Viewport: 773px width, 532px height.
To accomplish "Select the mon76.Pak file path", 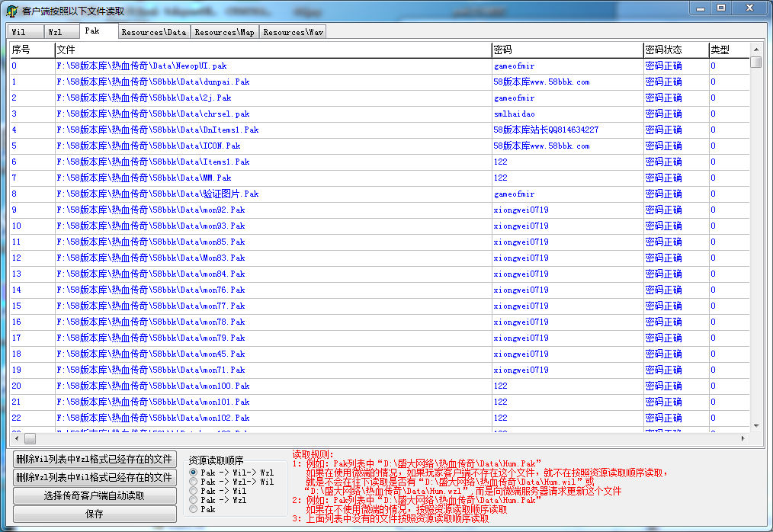I will coord(151,290).
